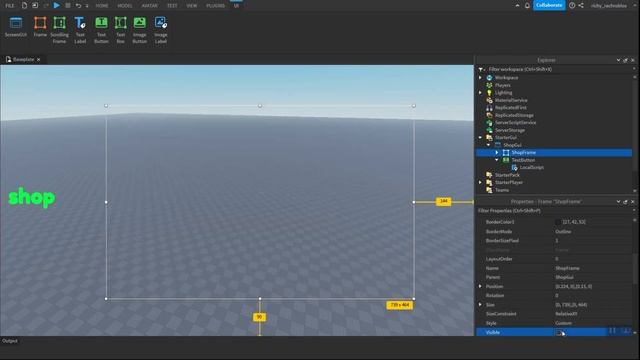The image size is (640, 360).
Task: Toggle the Visible property checkbox
Action: coord(559,333)
